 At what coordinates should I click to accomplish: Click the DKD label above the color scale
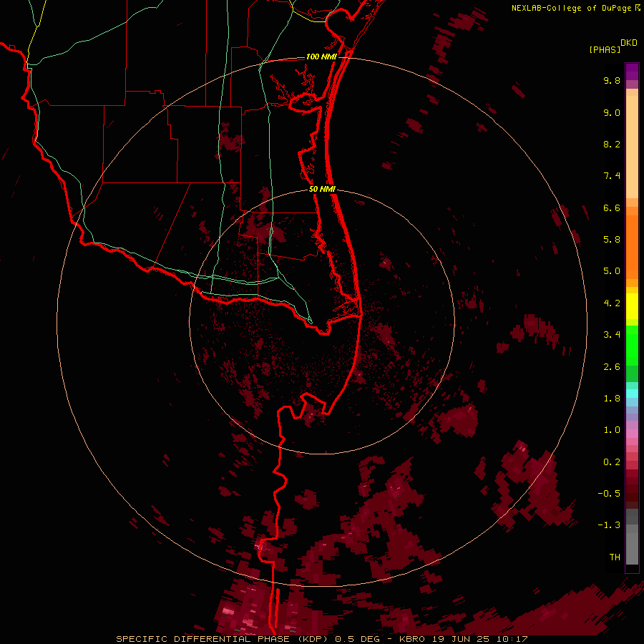629,43
